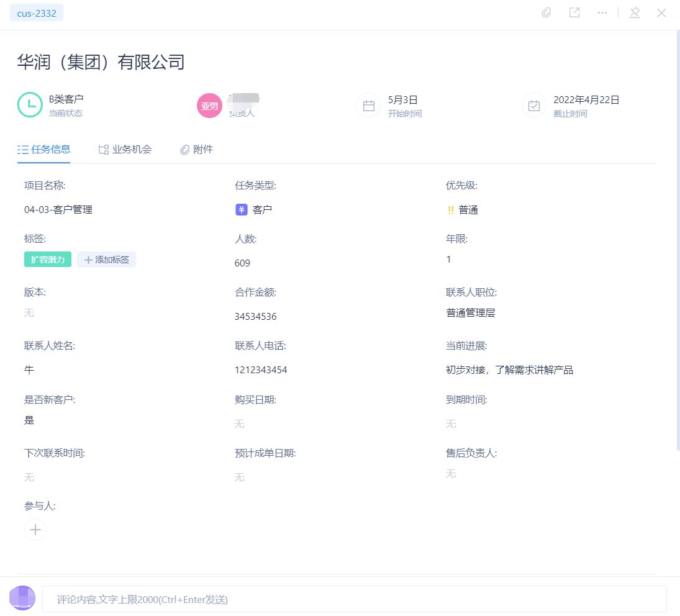Click the project name 04-03-客户管理

pyautogui.click(x=58, y=210)
